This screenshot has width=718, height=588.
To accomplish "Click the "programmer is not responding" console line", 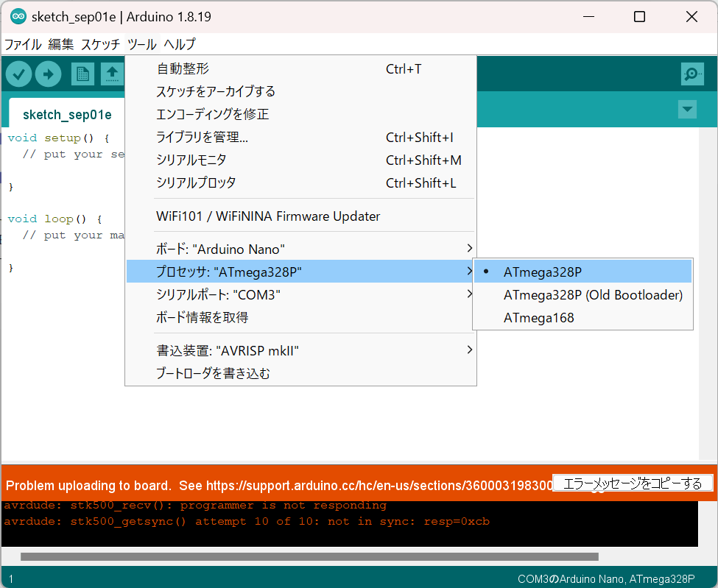I will click(195, 505).
